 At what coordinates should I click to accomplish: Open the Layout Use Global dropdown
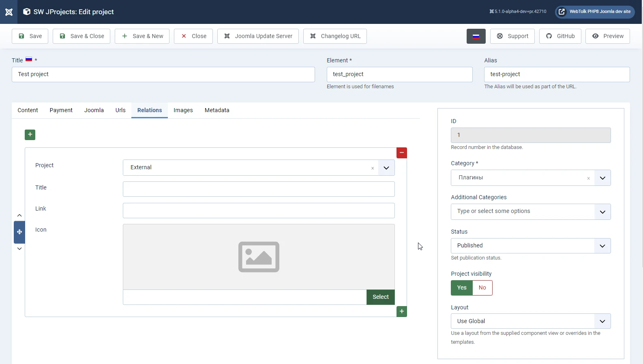pos(531,321)
